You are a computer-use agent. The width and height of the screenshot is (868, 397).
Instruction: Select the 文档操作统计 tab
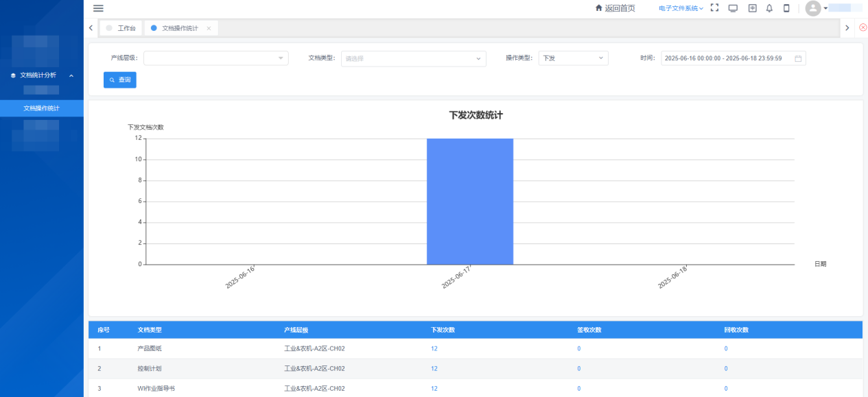180,28
